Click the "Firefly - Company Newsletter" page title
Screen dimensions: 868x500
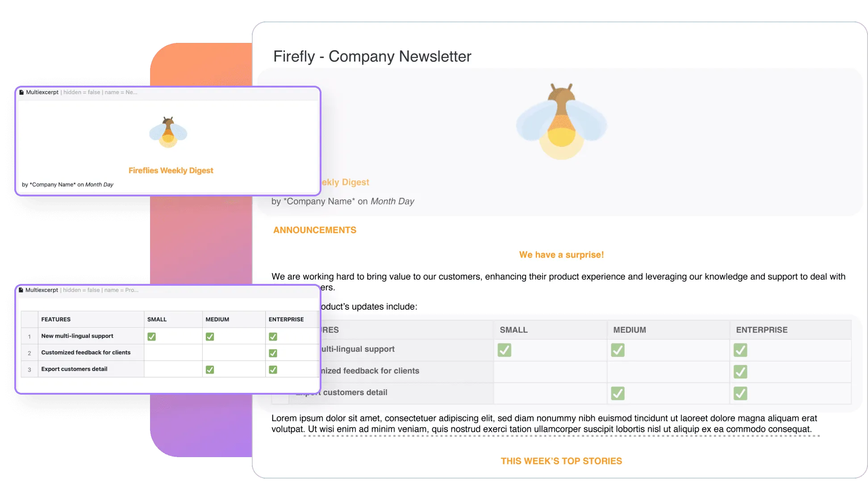[x=372, y=57]
